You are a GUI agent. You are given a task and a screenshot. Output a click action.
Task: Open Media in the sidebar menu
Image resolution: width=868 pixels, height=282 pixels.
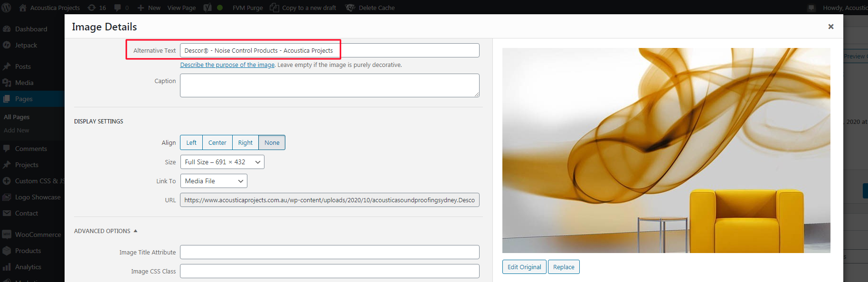(x=24, y=83)
